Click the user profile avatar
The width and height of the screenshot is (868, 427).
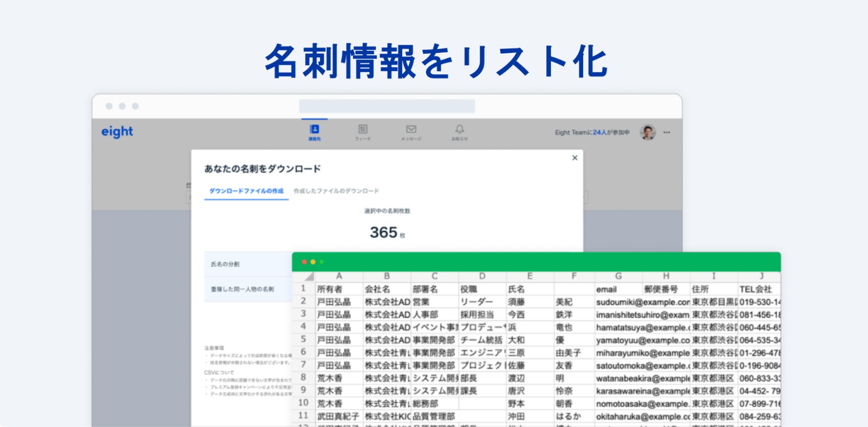647,132
